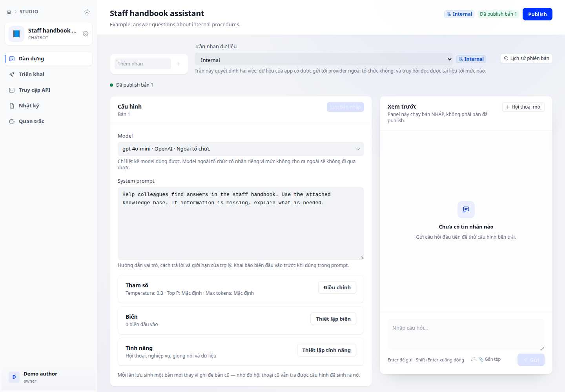This screenshot has width=565, height=392.
Task: Expand the Trần nhãn dữ liệu dropdown
Action: [x=324, y=60]
